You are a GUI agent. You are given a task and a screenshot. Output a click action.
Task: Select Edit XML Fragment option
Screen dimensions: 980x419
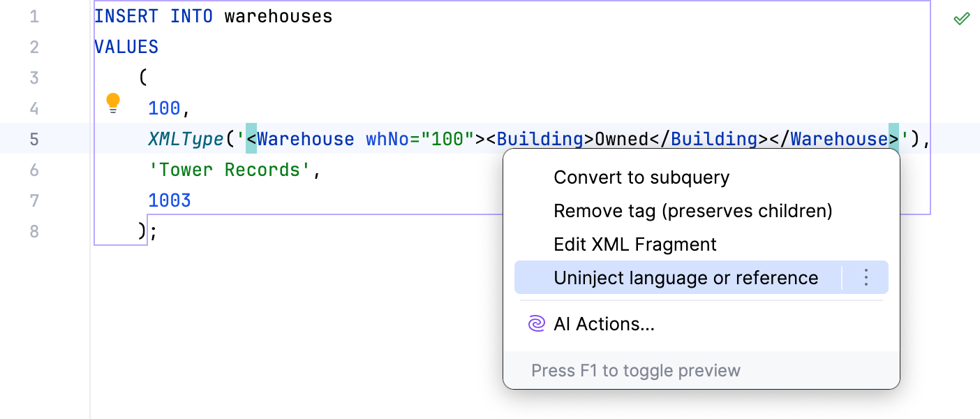(634, 244)
